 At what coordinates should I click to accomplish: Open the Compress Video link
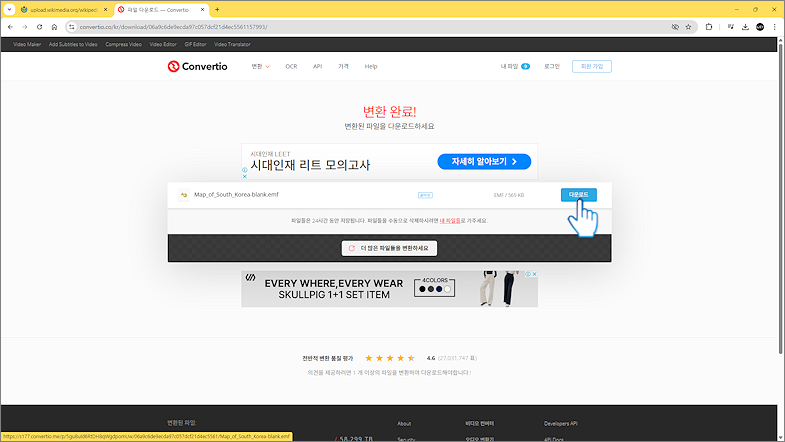pyautogui.click(x=123, y=45)
